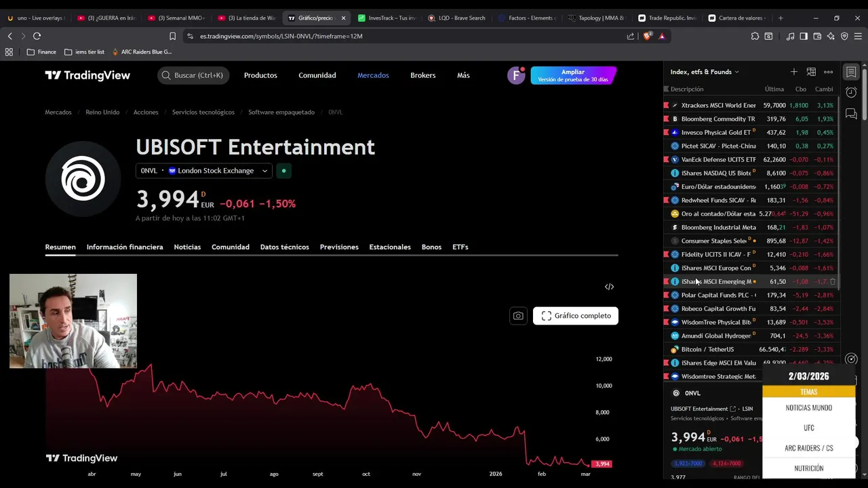Open the Brave Wallet icon
Image resolution: width=868 pixels, height=488 pixels.
(817, 36)
